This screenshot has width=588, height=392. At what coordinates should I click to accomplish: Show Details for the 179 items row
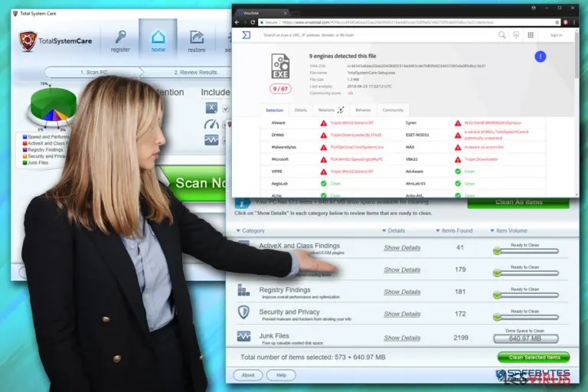pyautogui.click(x=402, y=270)
